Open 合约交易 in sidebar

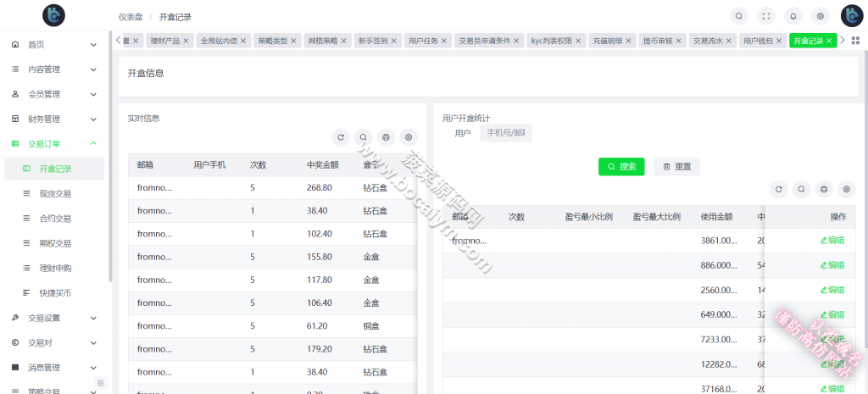[x=54, y=219]
